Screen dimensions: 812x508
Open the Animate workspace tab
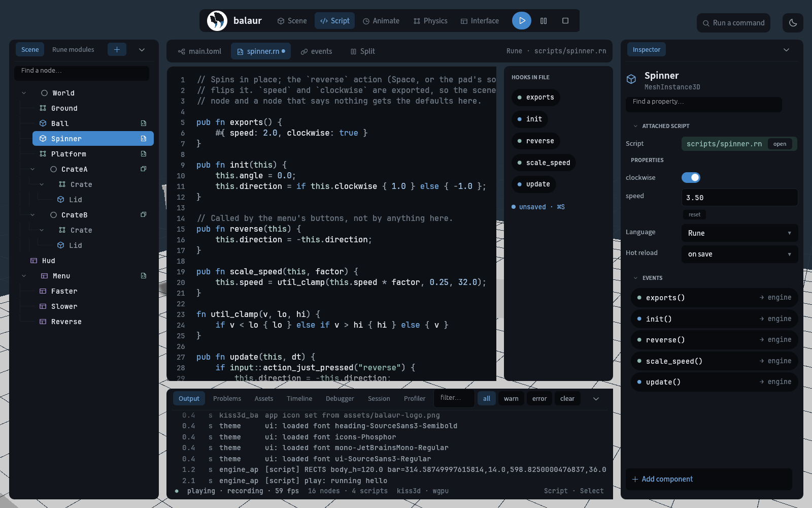tap(381, 21)
